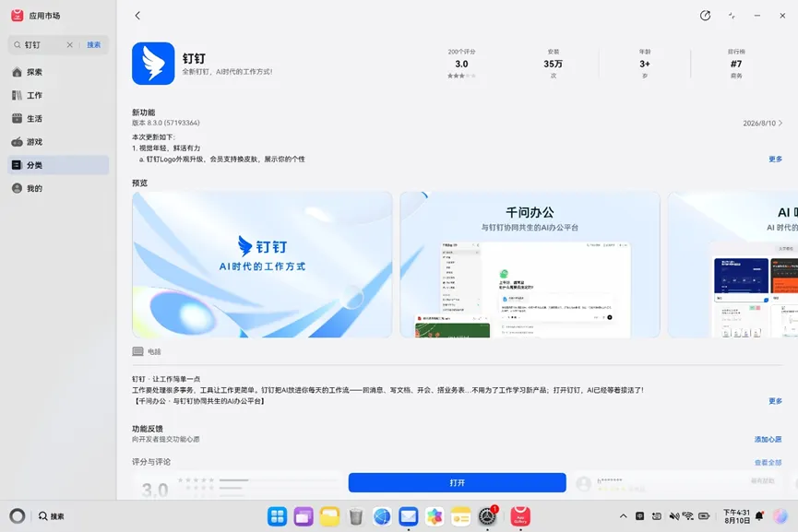Open Settings gear with badge in dock
This screenshot has width=798, height=532.
(x=487, y=516)
